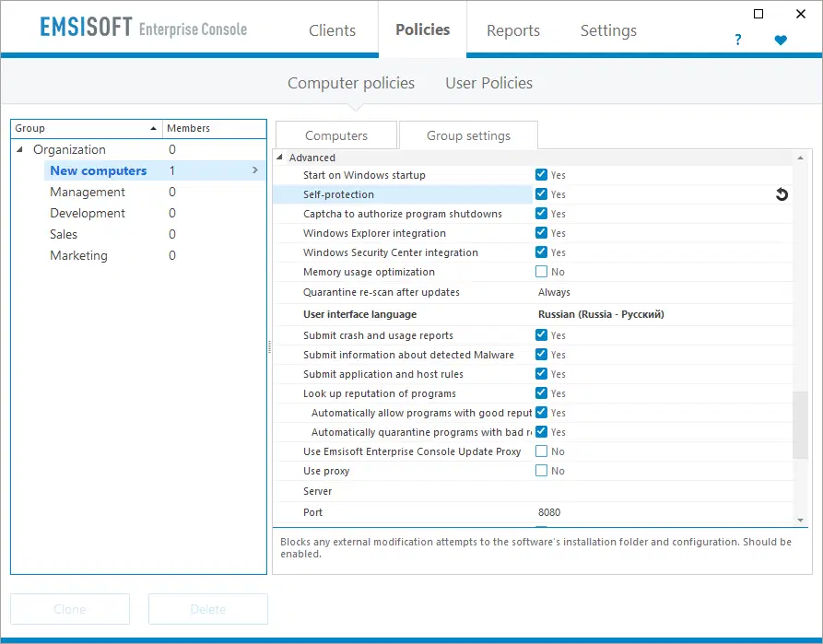Maximize the console window
Image resolution: width=823 pixels, height=644 pixels.
coord(758,14)
